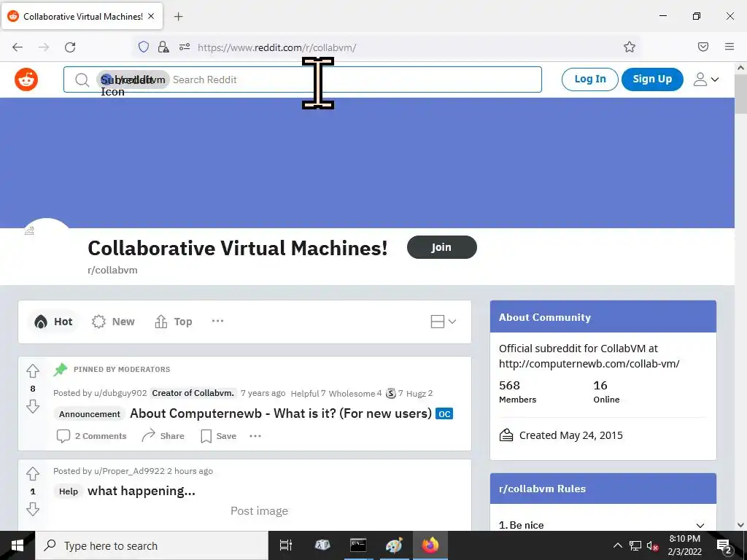
Task: Bookmark this page with the star icon
Action: point(630,47)
